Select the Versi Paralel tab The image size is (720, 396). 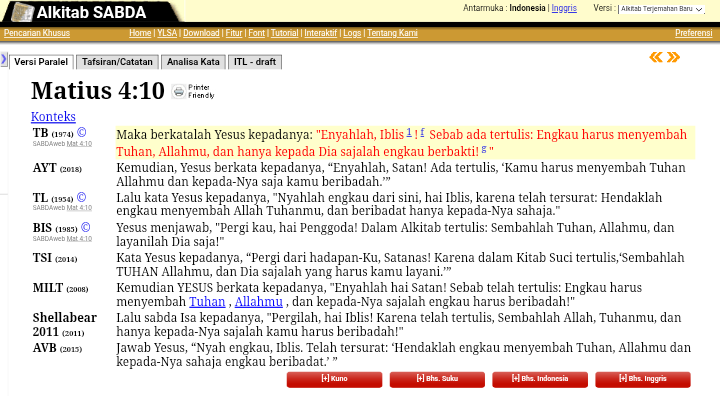click(41, 62)
